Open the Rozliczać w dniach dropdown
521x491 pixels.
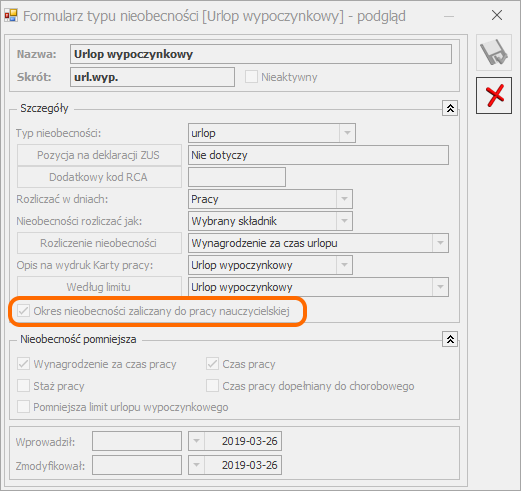click(344, 199)
